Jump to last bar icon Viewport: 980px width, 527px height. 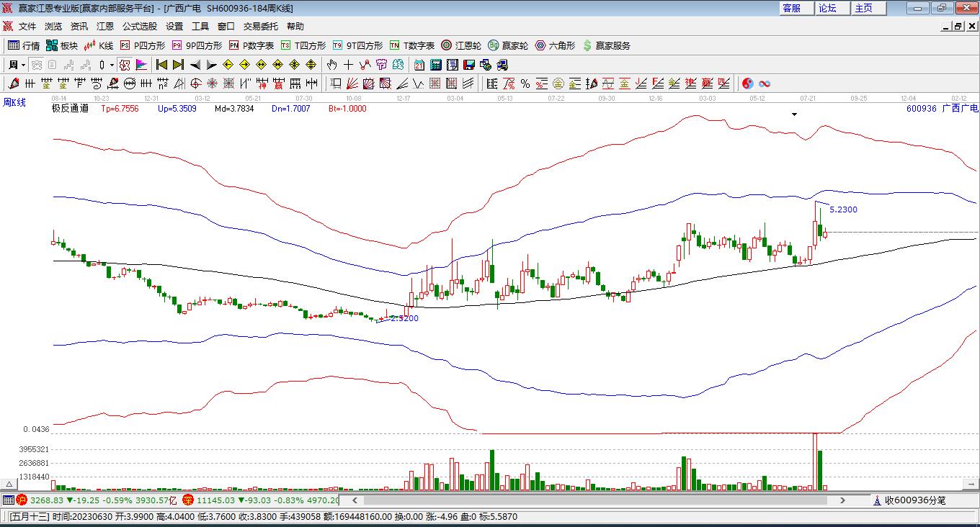pos(178,65)
